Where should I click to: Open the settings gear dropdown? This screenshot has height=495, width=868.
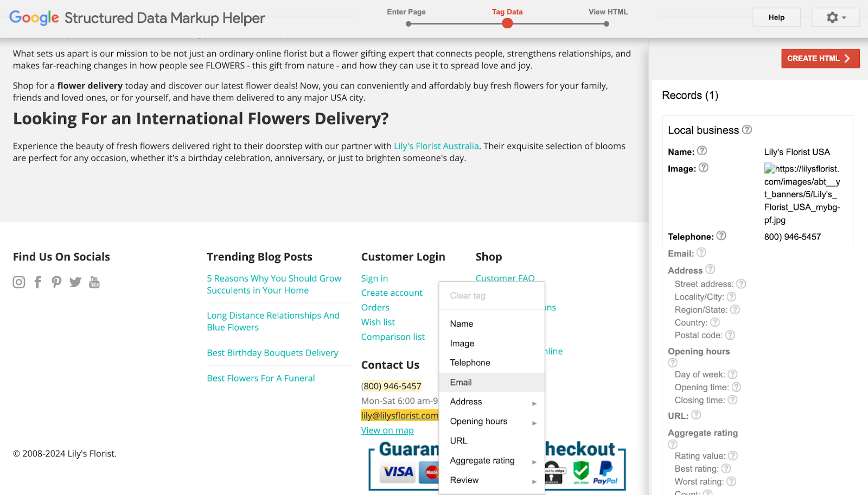coord(835,18)
